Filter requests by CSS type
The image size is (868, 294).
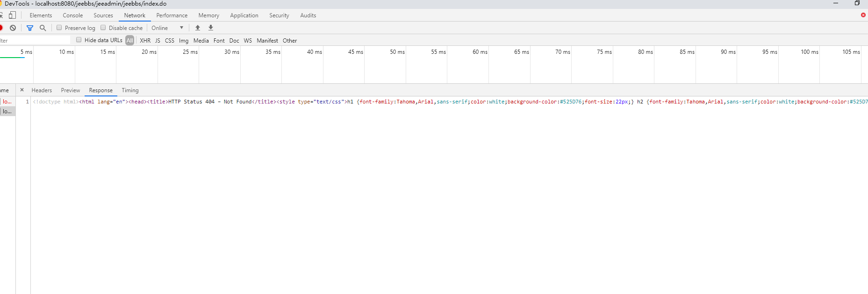[x=169, y=41]
